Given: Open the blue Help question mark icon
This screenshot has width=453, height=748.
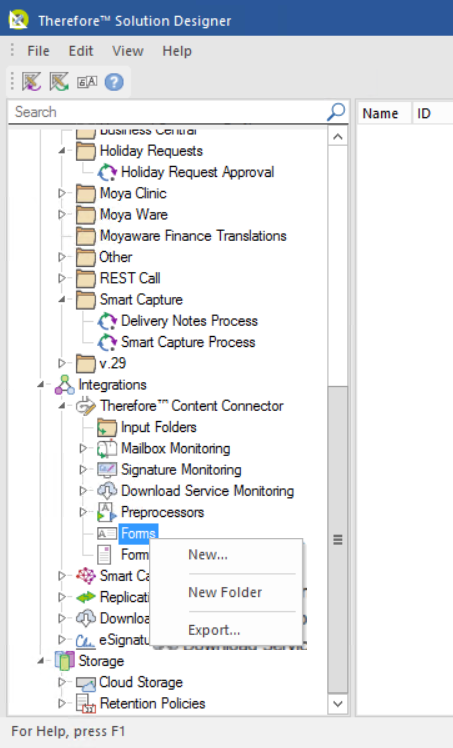Looking at the screenshot, I should pos(114,82).
